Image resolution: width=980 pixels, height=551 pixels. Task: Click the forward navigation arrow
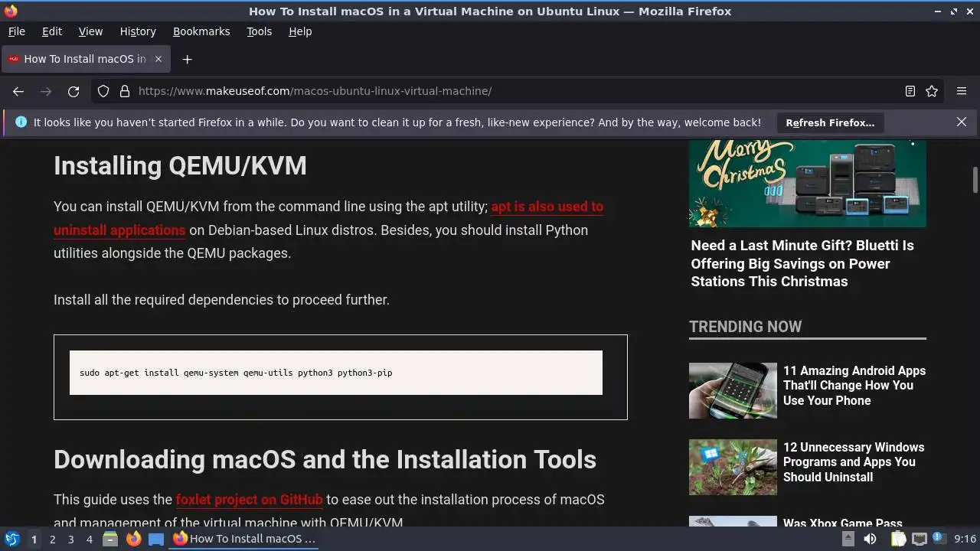point(46,91)
